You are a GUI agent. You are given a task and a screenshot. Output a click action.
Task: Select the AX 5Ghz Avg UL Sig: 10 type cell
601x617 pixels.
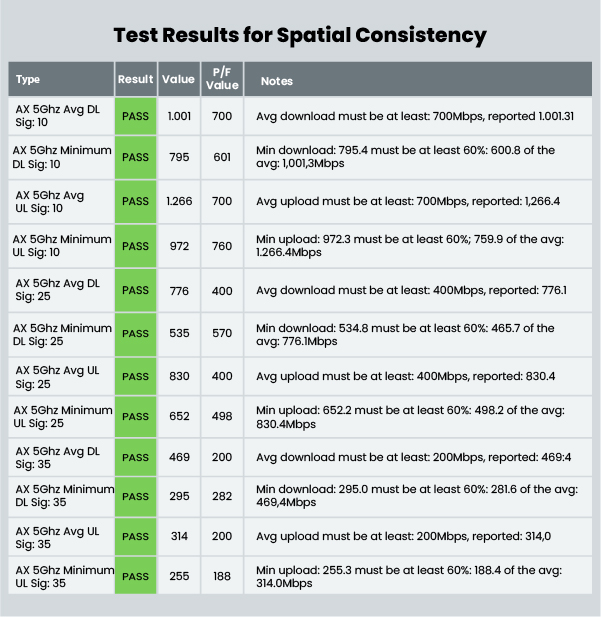pos(58,201)
